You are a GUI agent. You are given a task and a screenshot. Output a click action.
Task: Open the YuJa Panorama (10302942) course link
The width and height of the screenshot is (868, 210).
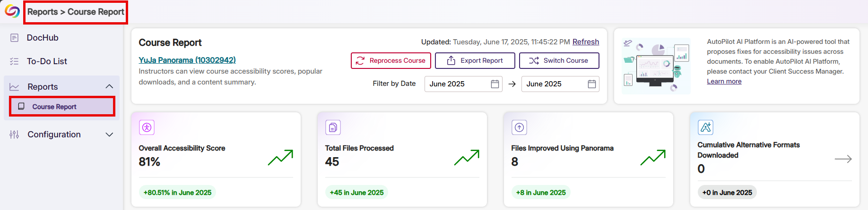coord(187,60)
